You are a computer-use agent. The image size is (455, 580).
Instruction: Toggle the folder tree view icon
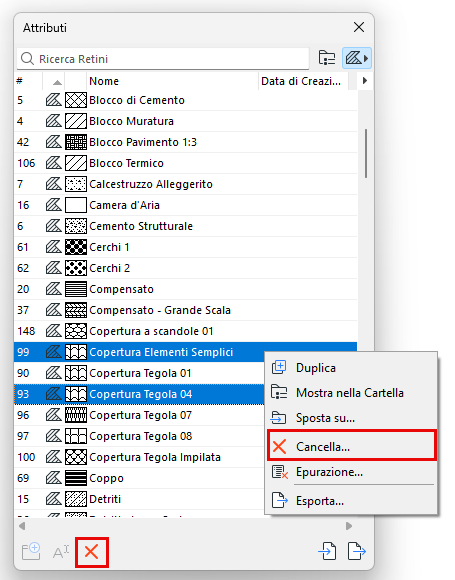[x=327, y=58]
